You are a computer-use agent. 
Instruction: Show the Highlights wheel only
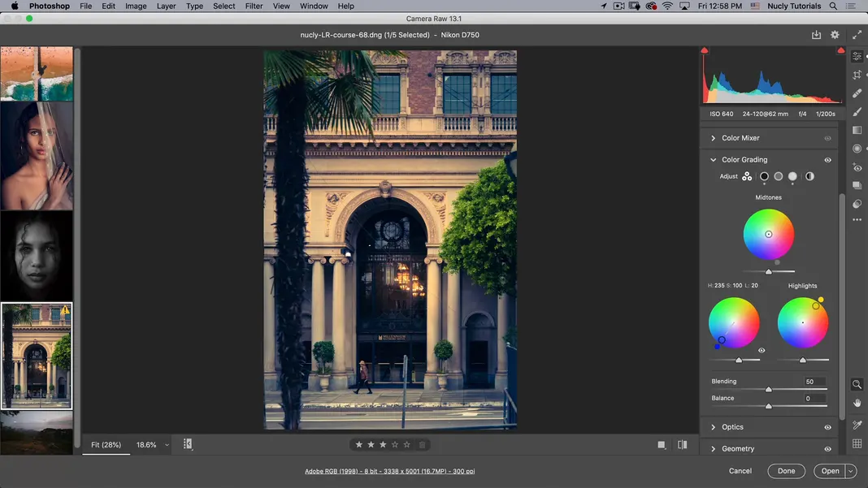click(792, 176)
